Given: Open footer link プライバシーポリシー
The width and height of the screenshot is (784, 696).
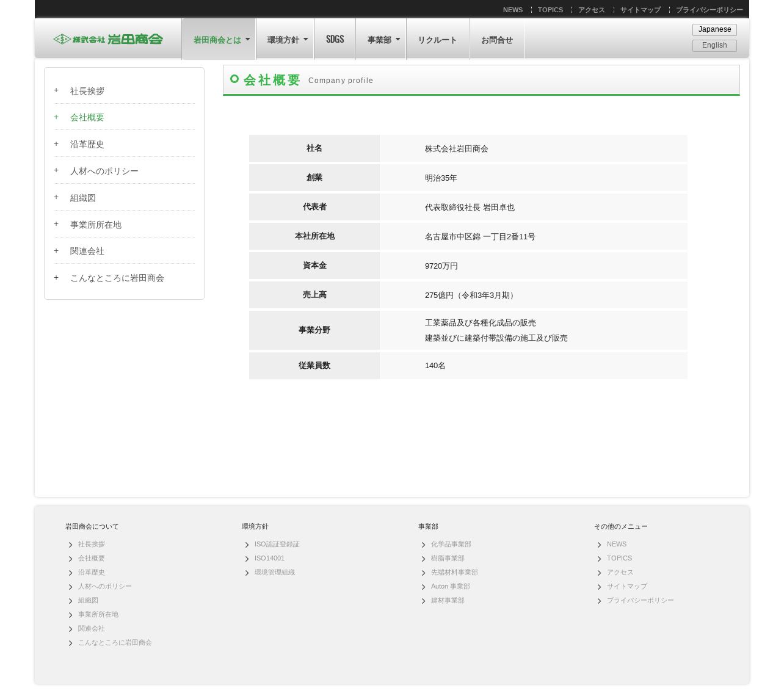Looking at the screenshot, I should (641, 600).
